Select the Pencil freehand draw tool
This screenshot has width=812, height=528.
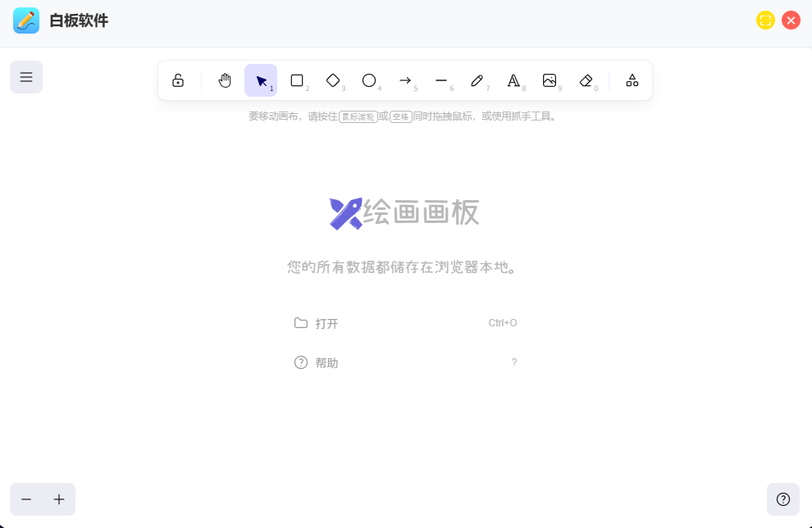tap(477, 80)
